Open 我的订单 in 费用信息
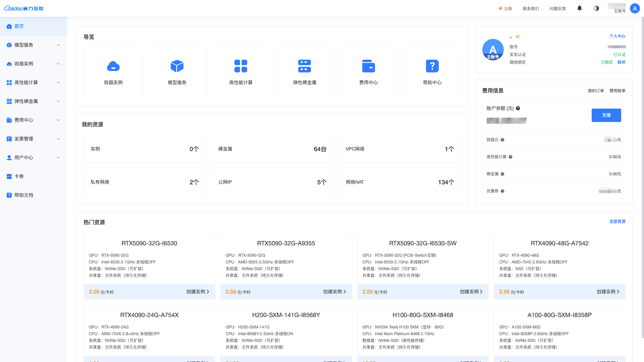Screen dimensions: 644x362 click(596, 90)
